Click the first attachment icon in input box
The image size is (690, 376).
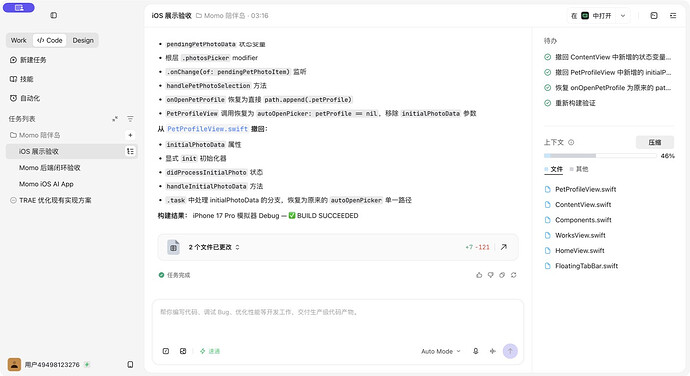(166, 351)
